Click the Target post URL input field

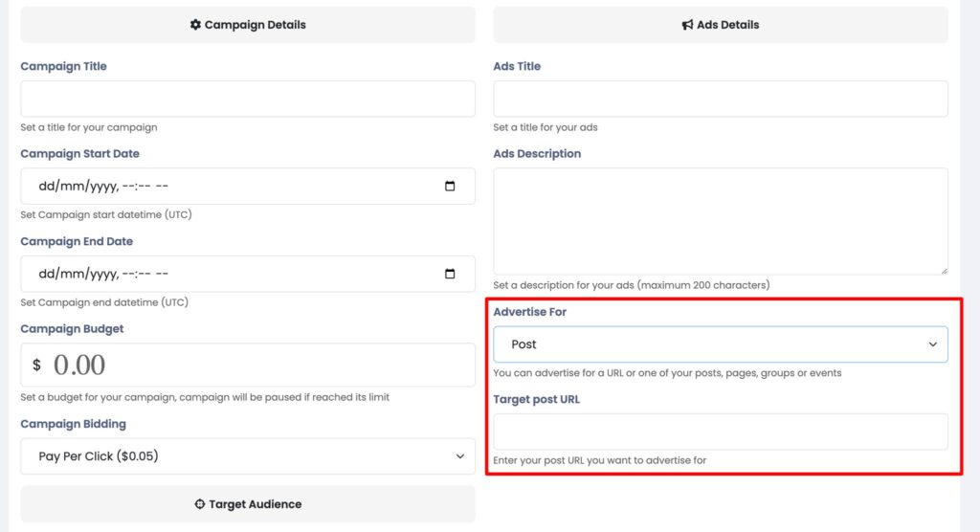[x=720, y=432]
